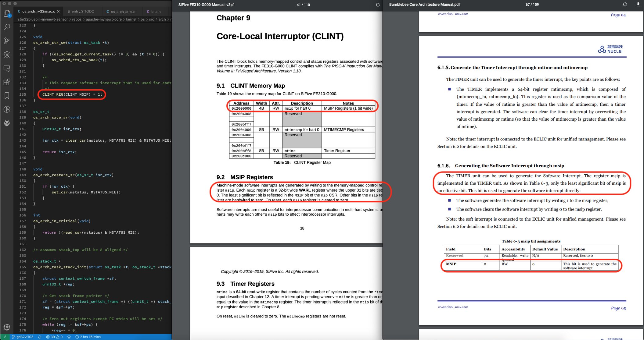The width and height of the screenshot is (644, 340).
Task: Open the Extensions view
Action: [x=7, y=82]
